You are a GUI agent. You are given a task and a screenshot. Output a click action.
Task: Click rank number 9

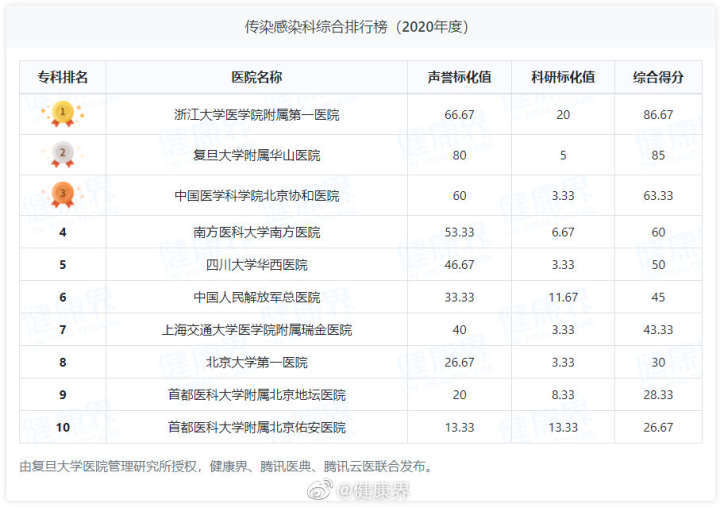click(x=62, y=395)
